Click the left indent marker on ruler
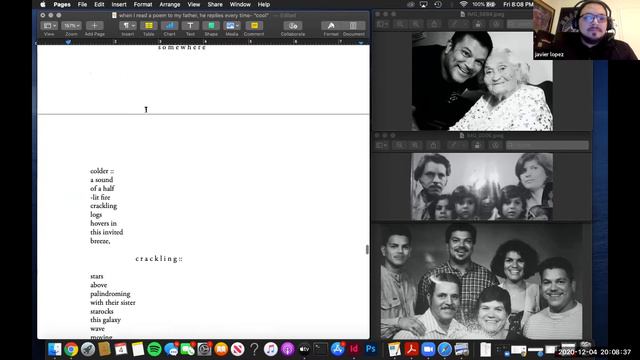 (x=68, y=42)
